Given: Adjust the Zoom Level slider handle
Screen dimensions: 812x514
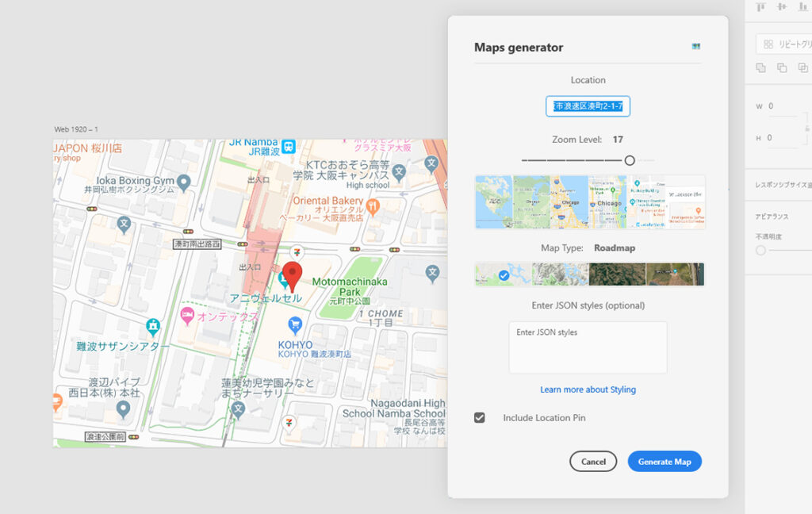Looking at the screenshot, I should click(x=630, y=160).
